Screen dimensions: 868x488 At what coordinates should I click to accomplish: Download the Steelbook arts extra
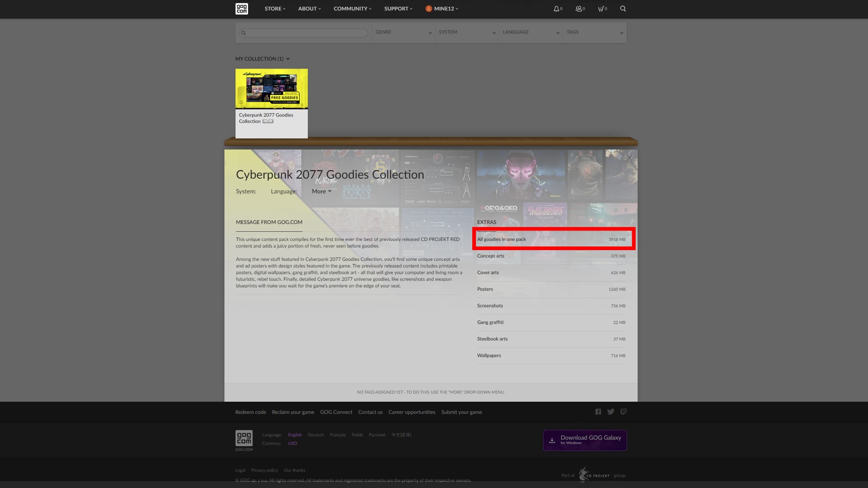(x=551, y=339)
